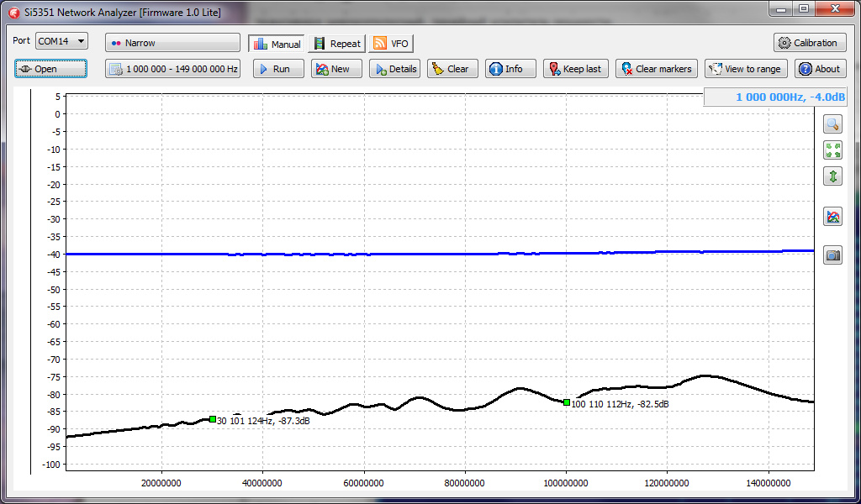Select the green marker at 100 110 112Hz
Image resolution: width=861 pixels, height=504 pixels.
click(567, 402)
